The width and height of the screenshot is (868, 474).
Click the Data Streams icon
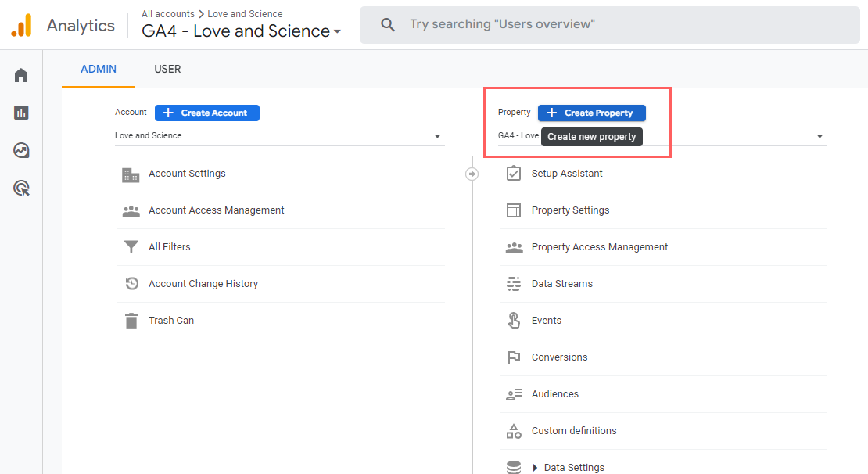(514, 284)
